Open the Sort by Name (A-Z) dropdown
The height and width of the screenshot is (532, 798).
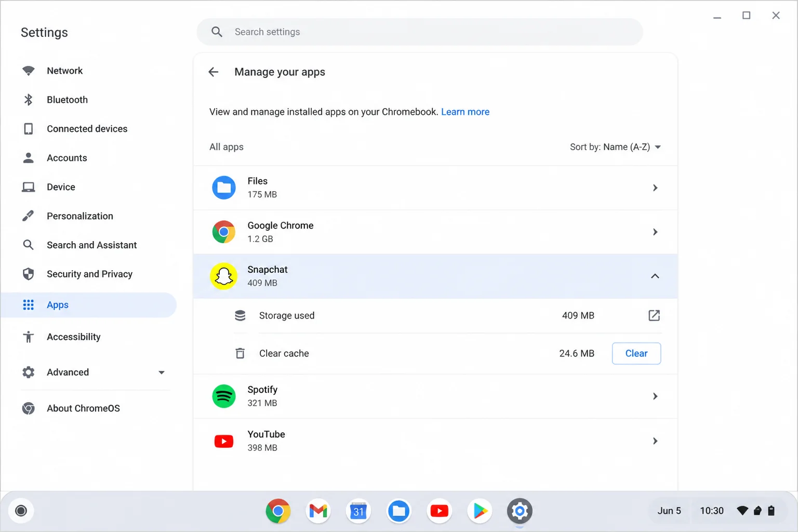pos(616,147)
